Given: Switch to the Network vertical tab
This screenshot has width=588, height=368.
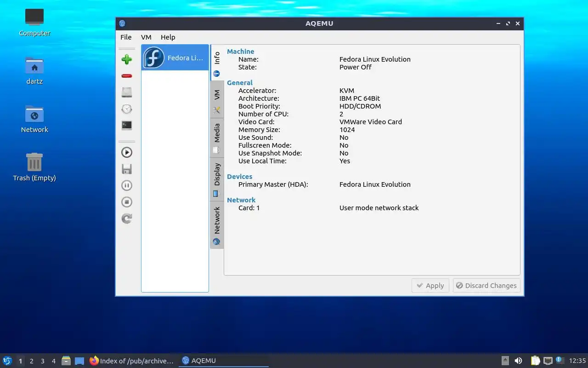Looking at the screenshot, I should 217,225.
